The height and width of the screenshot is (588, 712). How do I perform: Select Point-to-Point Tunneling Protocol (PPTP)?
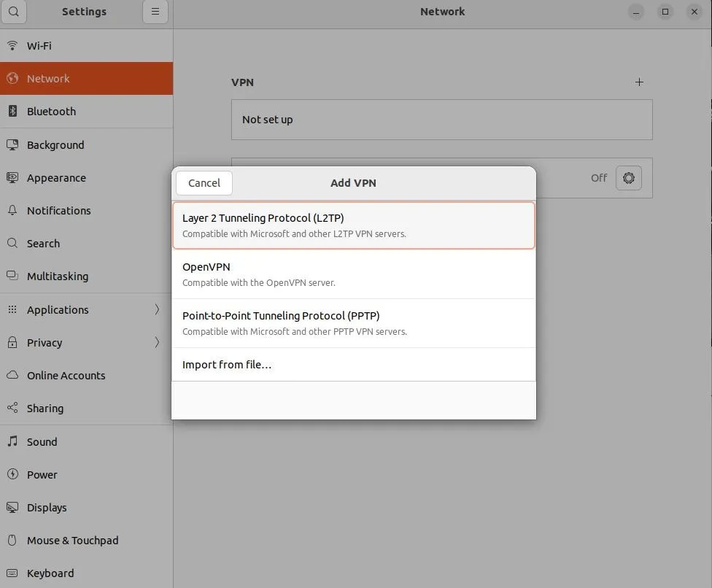(x=353, y=323)
